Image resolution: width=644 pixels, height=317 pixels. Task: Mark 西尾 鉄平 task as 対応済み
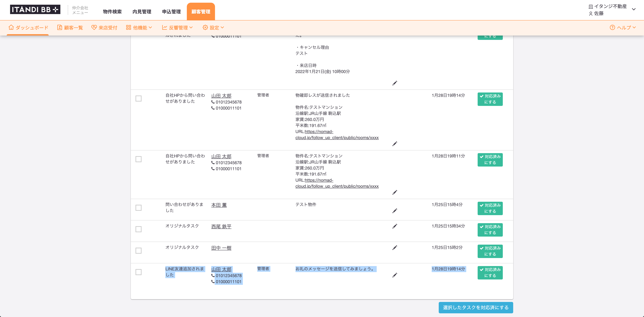tap(490, 230)
